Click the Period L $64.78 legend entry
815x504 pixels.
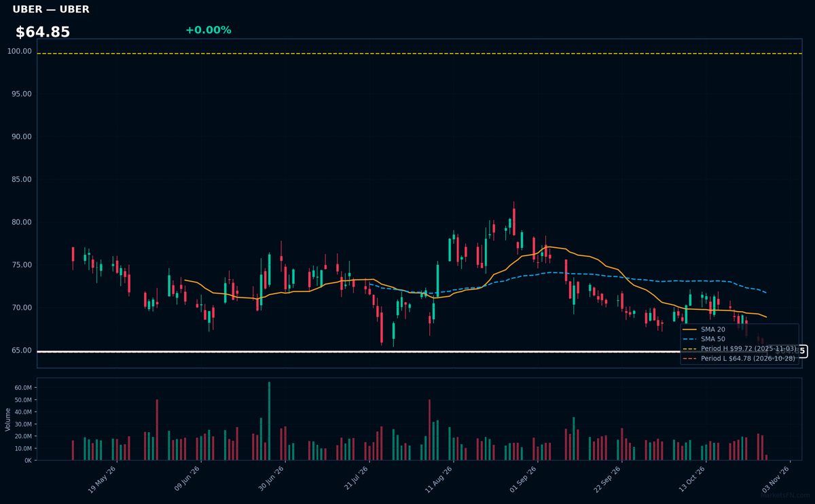pos(740,358)
